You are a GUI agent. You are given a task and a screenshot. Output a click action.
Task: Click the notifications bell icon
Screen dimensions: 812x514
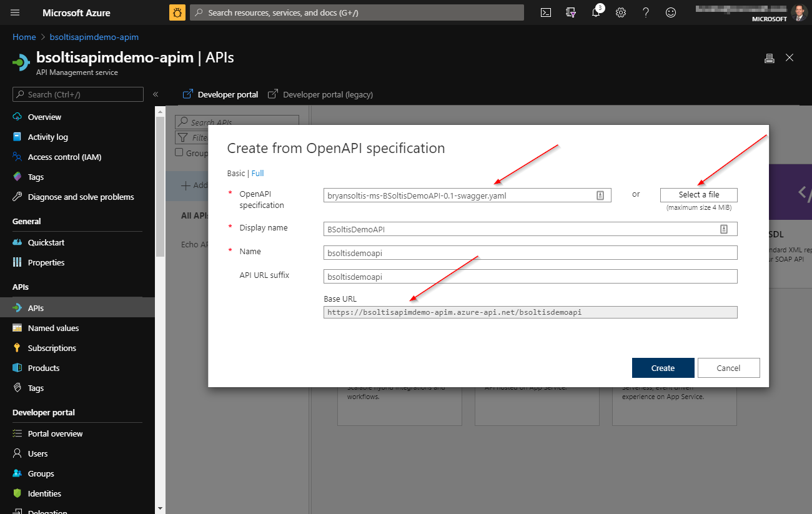(x=596, y=12)
